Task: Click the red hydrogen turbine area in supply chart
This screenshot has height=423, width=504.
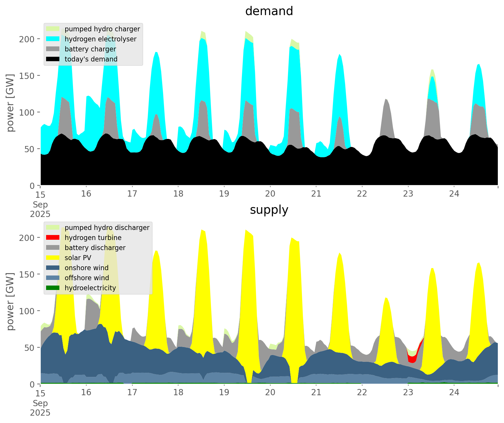Action: [412, 358]
